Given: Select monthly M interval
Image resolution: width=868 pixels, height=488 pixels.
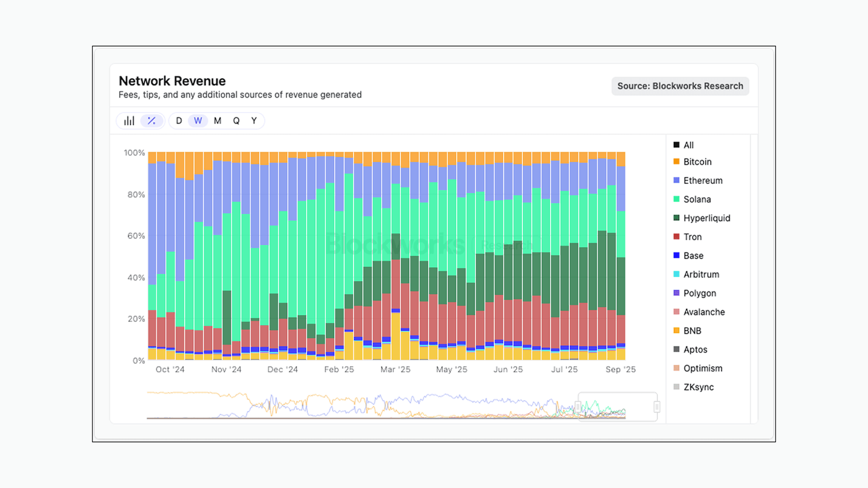Looking at the screenshot, I should pos(218,121).
